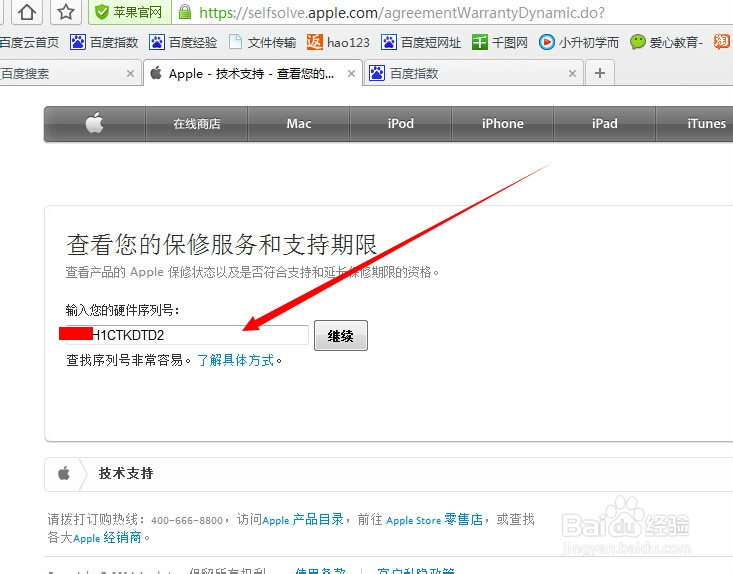Click the address bar URL

[x=402, y=13]
